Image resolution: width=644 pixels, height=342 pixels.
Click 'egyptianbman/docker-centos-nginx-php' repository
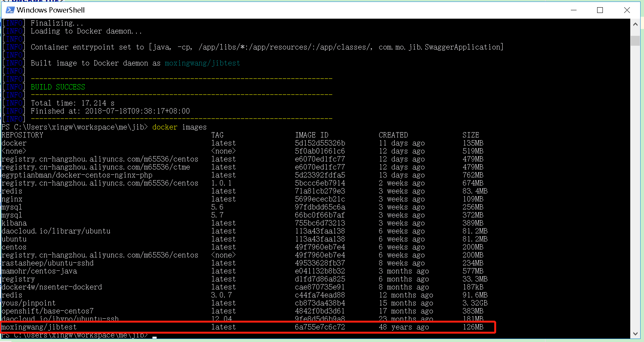[77, 175]
